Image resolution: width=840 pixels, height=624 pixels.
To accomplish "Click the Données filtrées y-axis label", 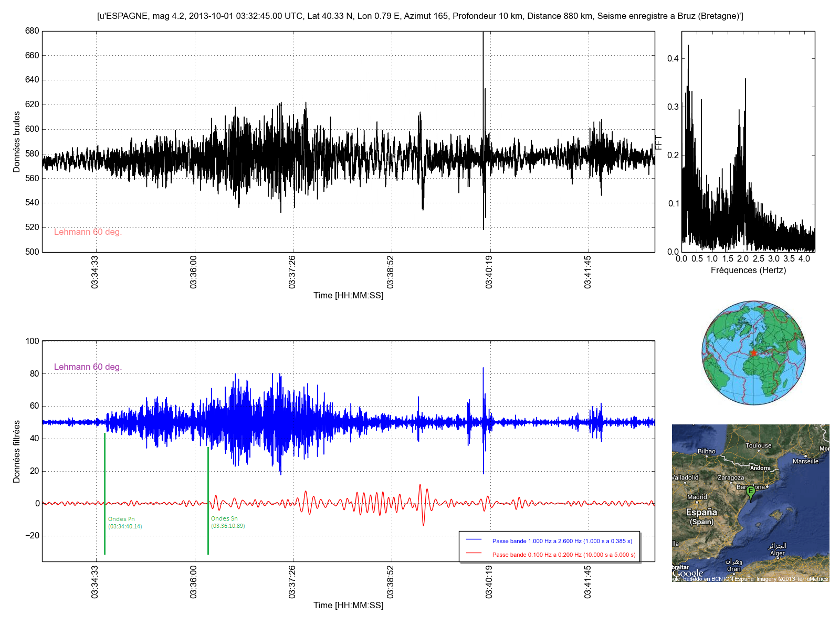I will (x=17, y=451).
